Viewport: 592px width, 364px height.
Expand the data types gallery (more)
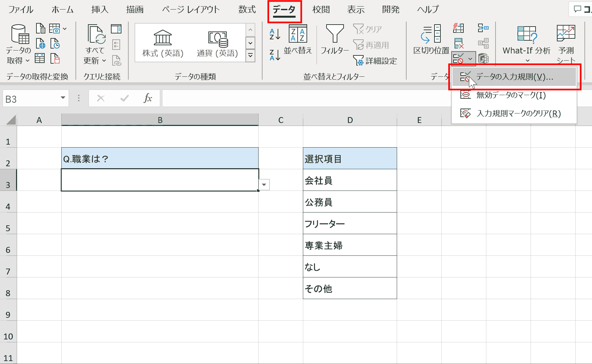pyautogui.click(x=250, y=56)
